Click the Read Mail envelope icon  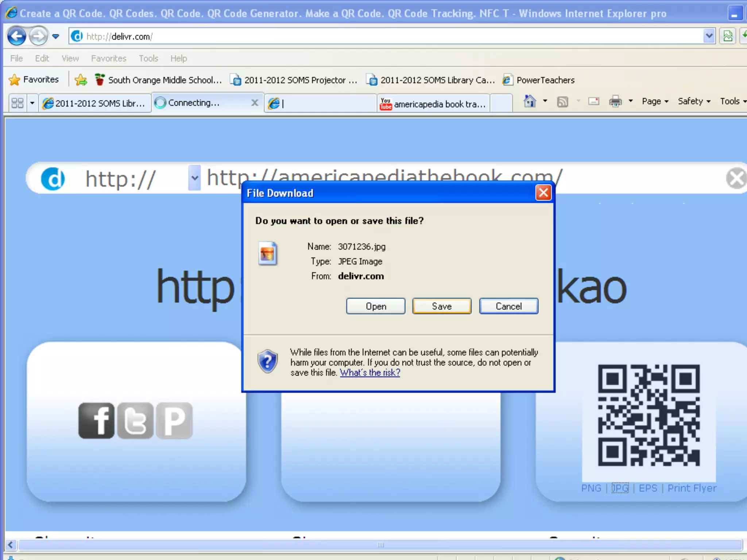point(593,101)
